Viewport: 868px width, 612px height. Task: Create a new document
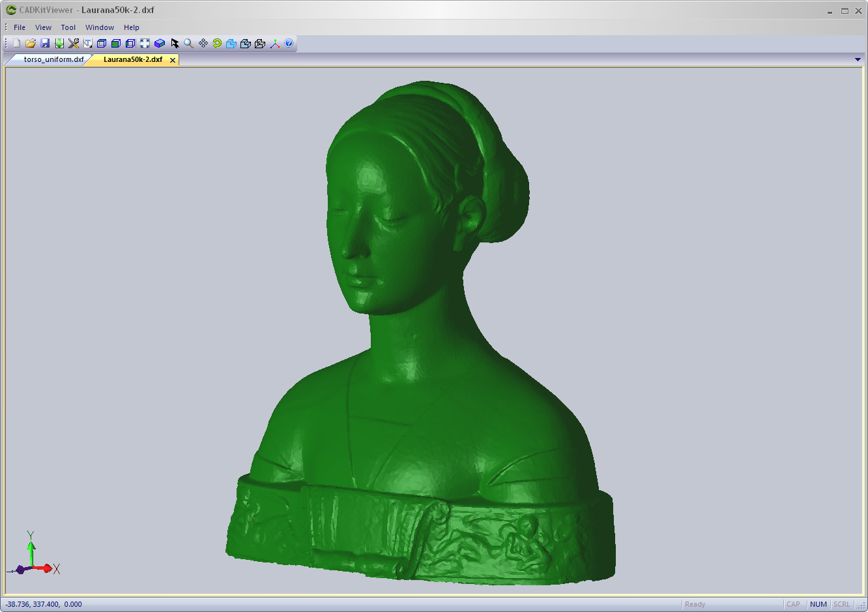coord(15,43)
